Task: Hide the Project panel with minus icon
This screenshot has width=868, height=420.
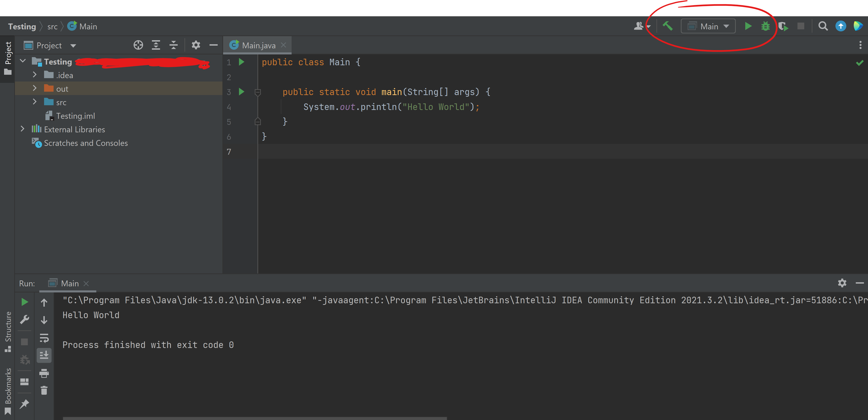Action: (x=213, y=45)
